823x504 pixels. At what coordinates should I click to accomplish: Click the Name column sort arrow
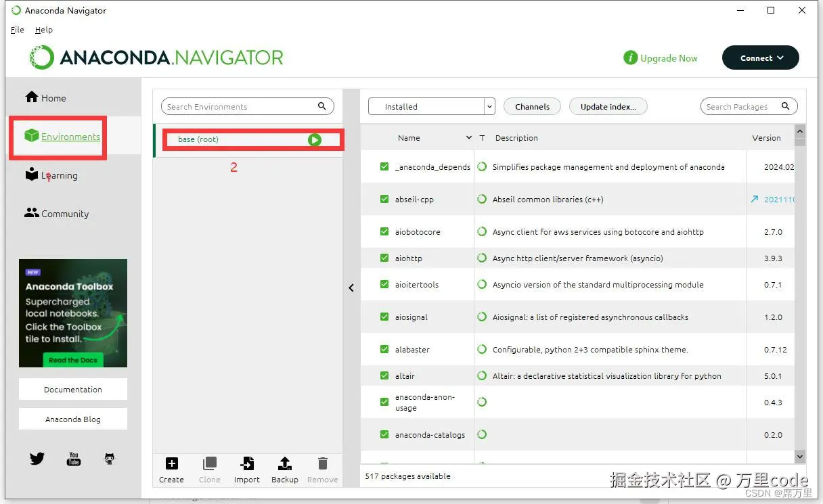click(x=469, y=137)
